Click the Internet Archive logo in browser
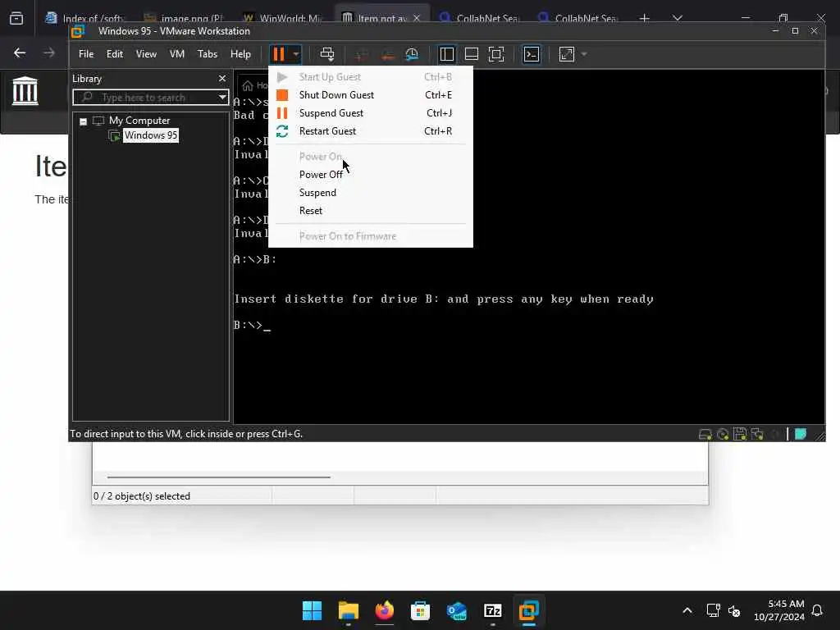The width and height of the screenshot is (840, 630). tap(25, 90)
